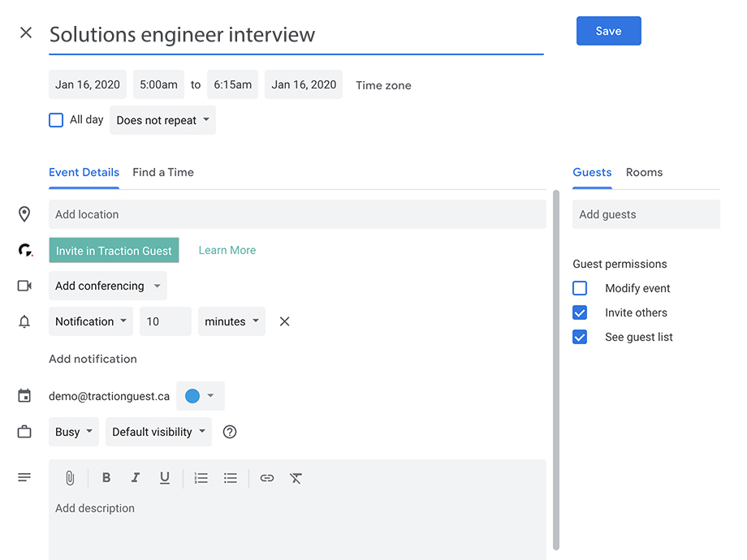
Task: Open the Does not repeat dropdown
Action: pos(162,120)
